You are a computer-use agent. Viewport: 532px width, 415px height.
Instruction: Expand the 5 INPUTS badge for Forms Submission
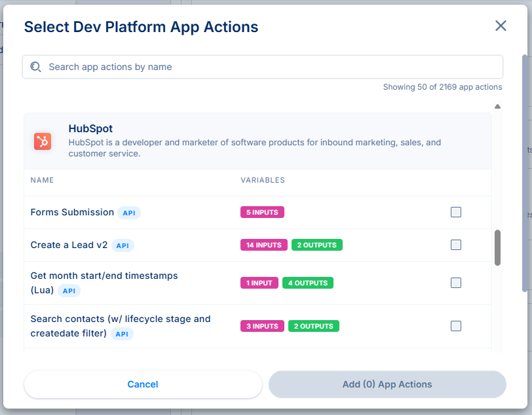coord(262,212)
